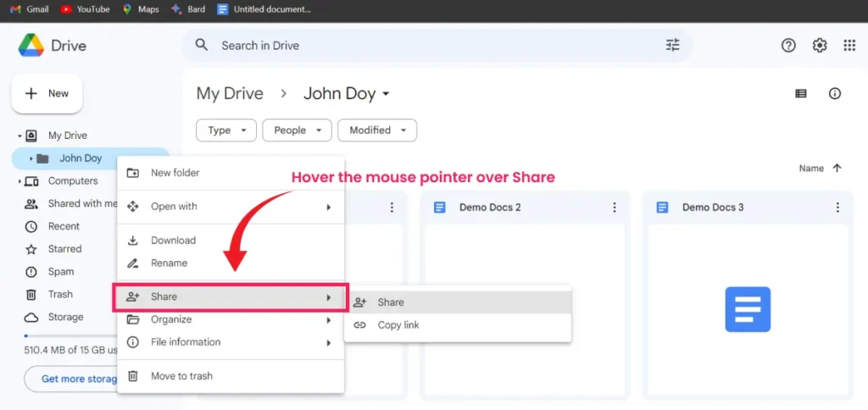Click the New button
The width and height of the screenshot is (868, 410).
pos(47,94)
